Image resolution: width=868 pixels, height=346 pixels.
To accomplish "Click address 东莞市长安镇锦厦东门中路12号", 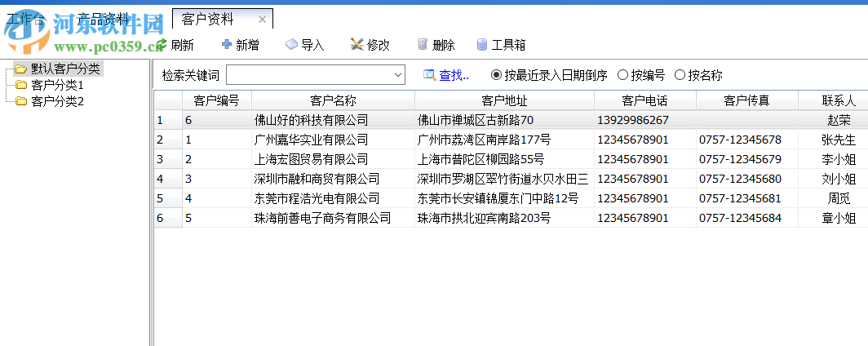I will (498, 198).
